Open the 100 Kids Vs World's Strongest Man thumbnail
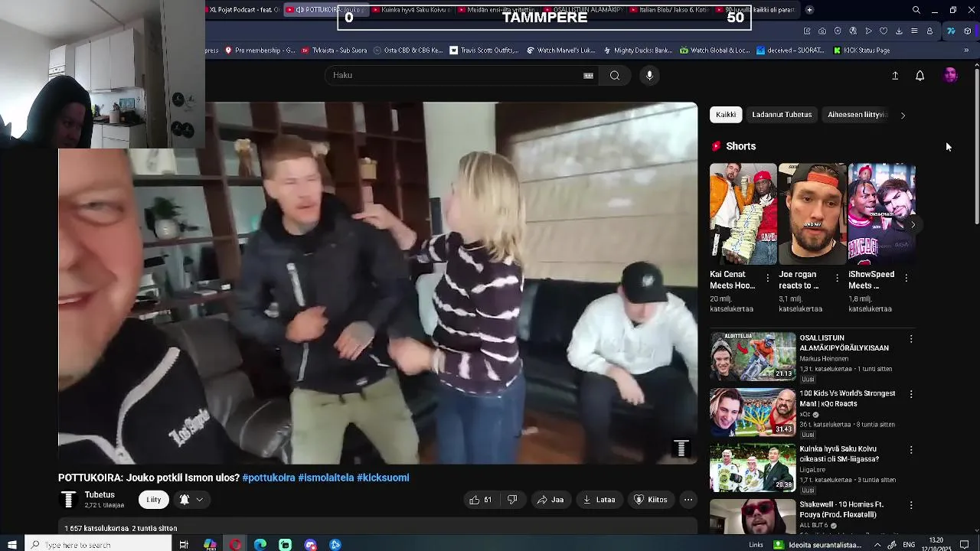980x551 pixels. pyautogui.click(x=753, y=412)
